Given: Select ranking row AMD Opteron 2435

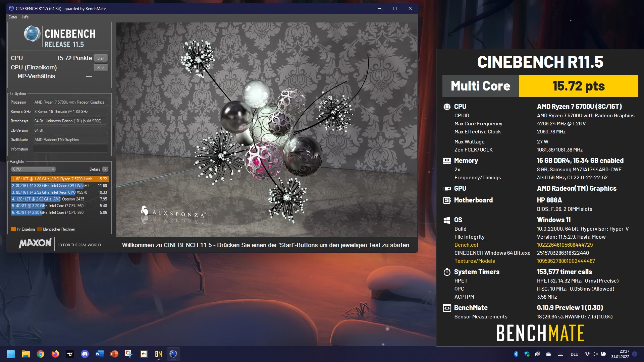Looking at the screenshot, I should coord(59,199).
